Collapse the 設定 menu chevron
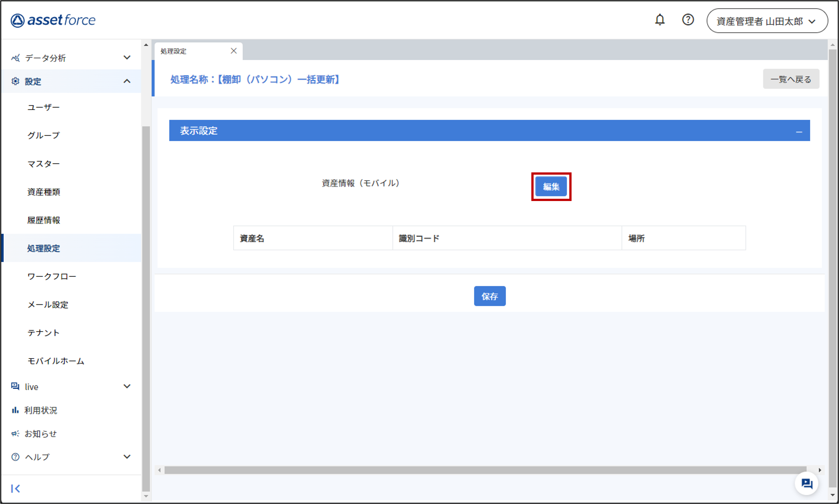This screenshot has width=839, height=504. (127, 81)
